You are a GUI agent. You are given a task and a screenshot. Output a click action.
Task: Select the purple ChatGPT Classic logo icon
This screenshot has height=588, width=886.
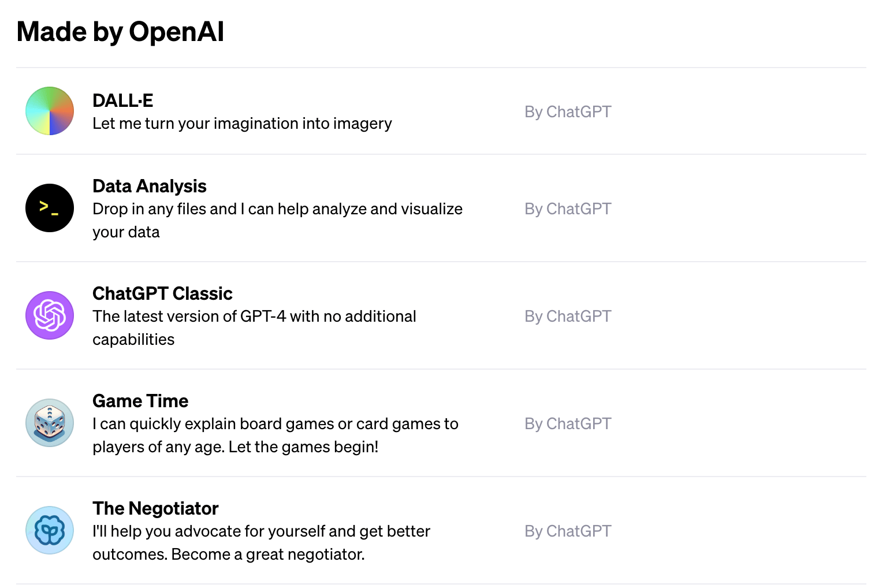click(50, 315)
